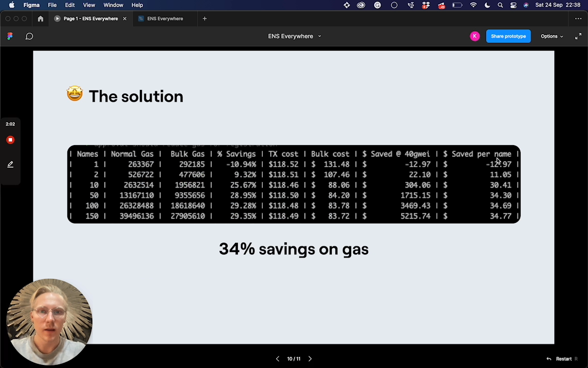Click the Siri icon in menu bar
This screenshot has height=368, width=588.
(526, 5)
